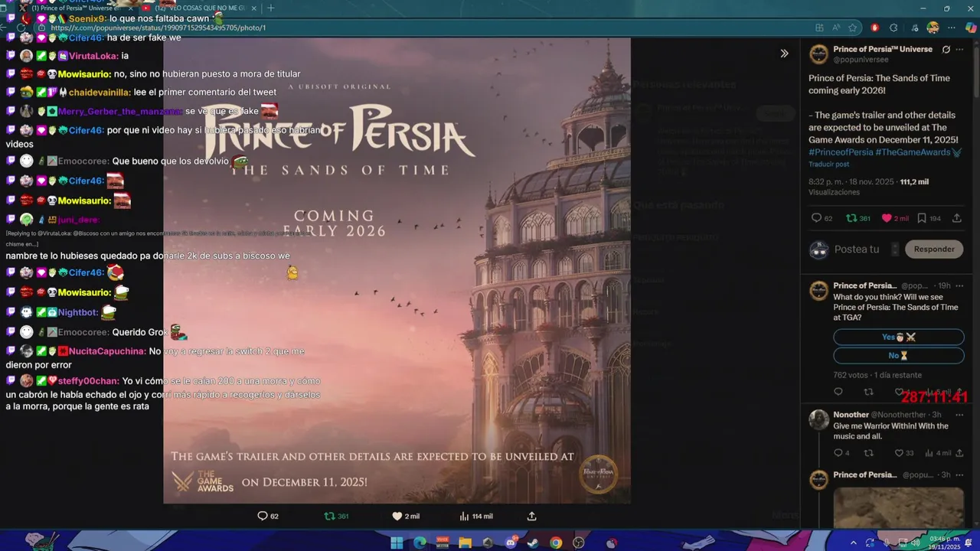Open Discord from the taskbar

(511, 543)
